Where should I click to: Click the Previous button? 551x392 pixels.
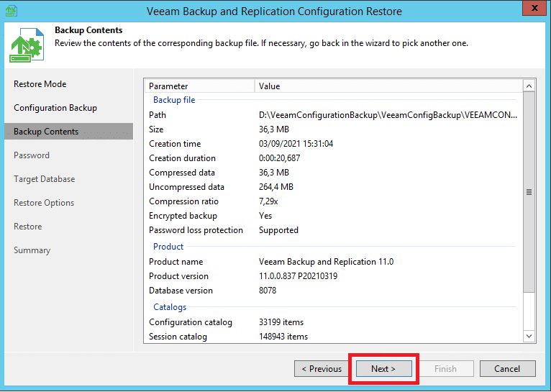tap(322, 369)
